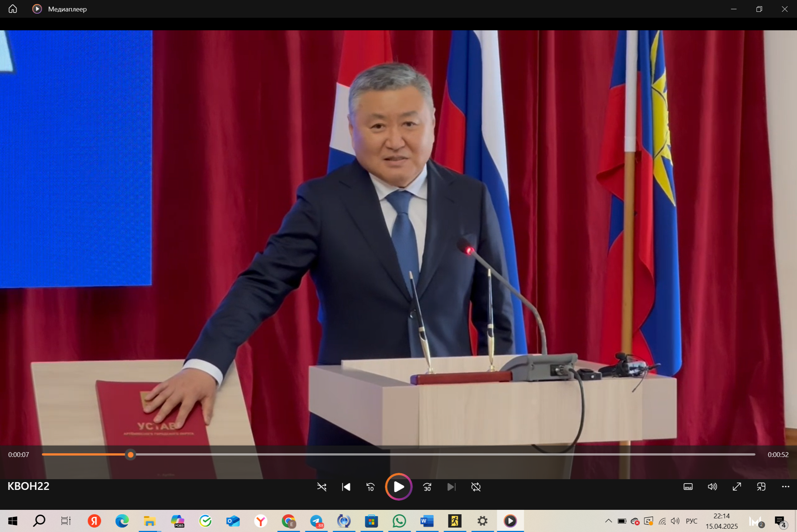797x532 pixels.
Task: Switch to mini player mode
Action: tap(761, 487)
